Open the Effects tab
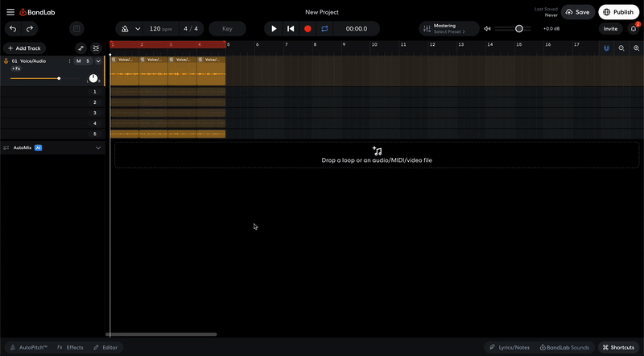 [x=70, y=347]
